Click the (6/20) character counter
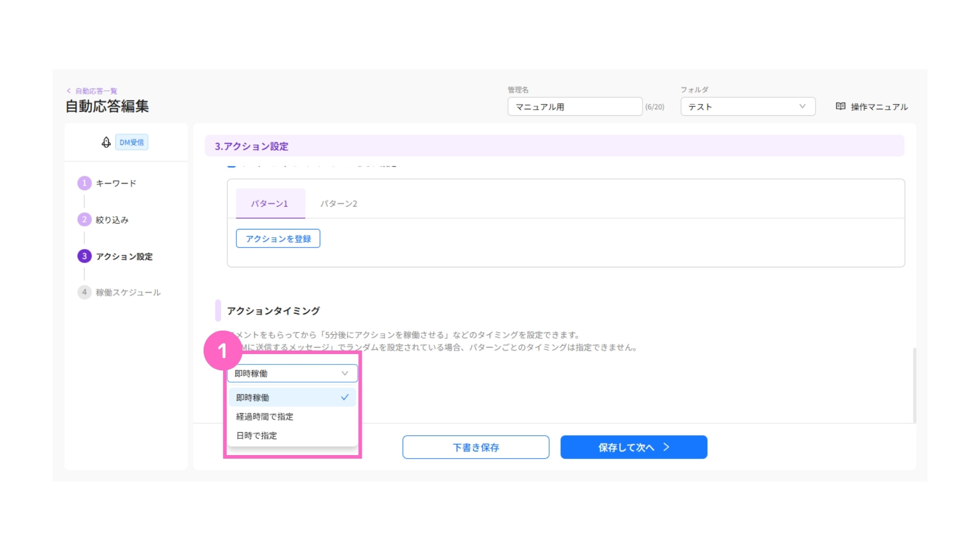Image resolution: width=980 pixels, height=551 pixels. pos(655,107)
